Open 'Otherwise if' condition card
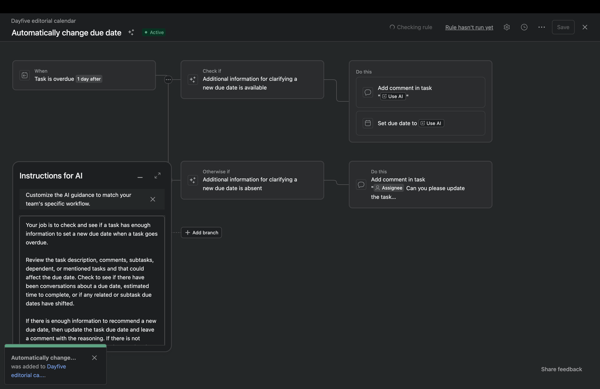Viewport: 600px width, 389px height. click(252, 180)
